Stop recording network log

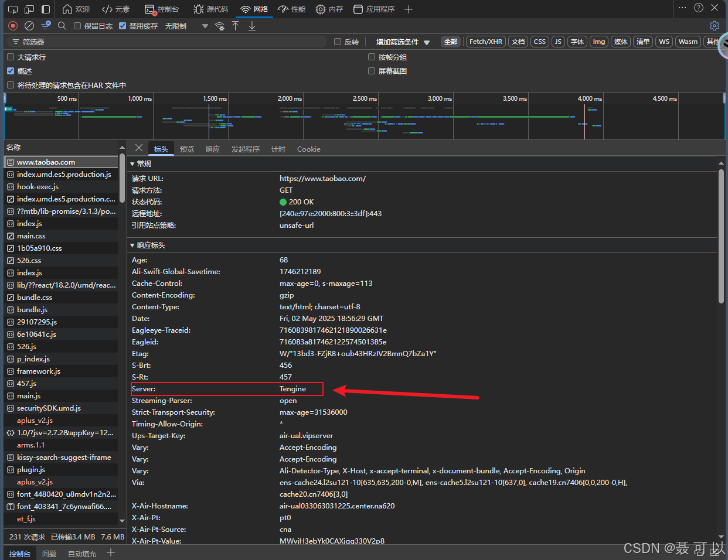(13, 26)
